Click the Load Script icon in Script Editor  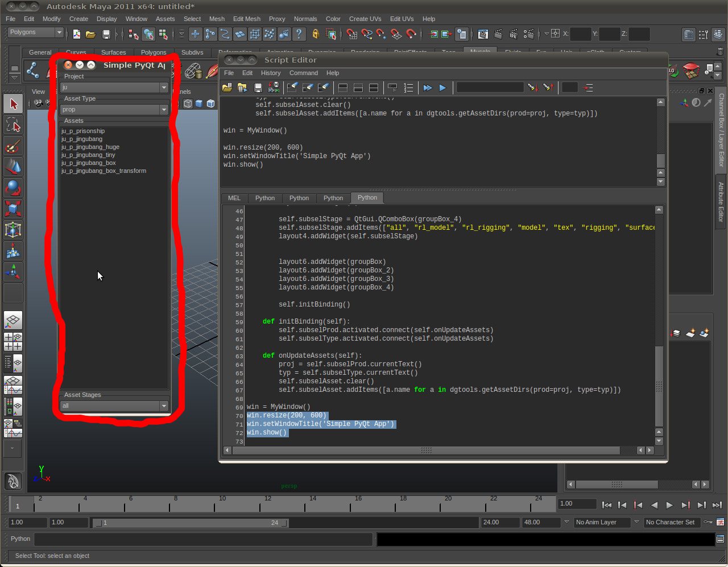tap(227, 88)
